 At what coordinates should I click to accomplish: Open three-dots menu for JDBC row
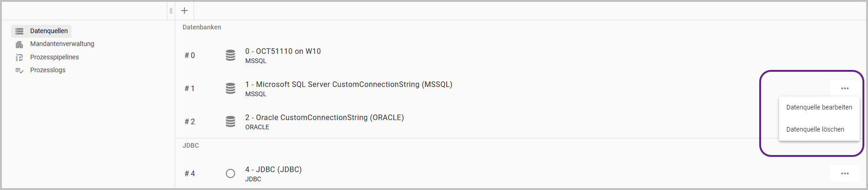[x=844, y=173]
